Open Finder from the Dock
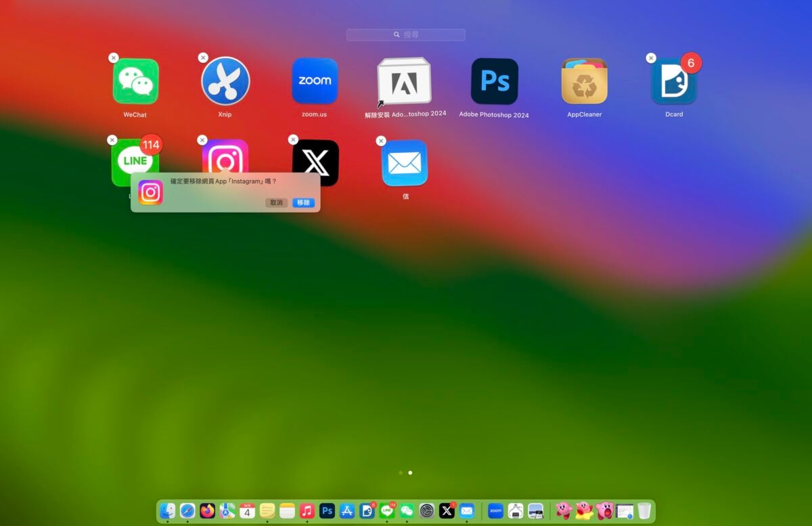This screenshot has height=526, width=812. pyautogui.click(x=167, y=510)
